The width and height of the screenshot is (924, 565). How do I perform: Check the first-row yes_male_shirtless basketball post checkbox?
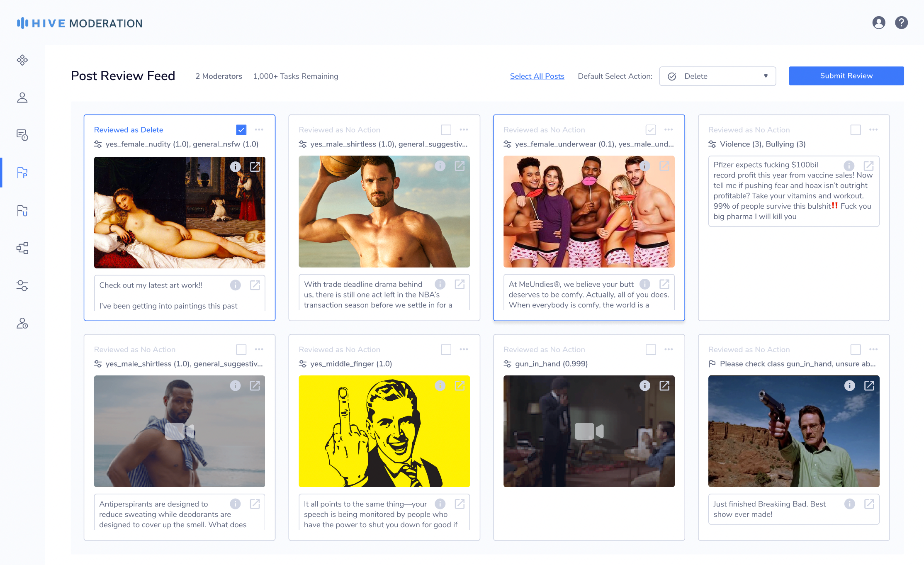tap(446, 130)
